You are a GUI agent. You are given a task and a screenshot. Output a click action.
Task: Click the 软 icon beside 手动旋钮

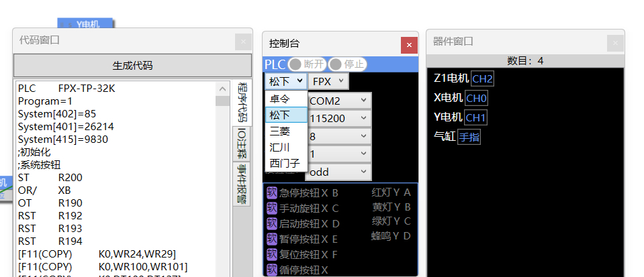click(272, 208)
